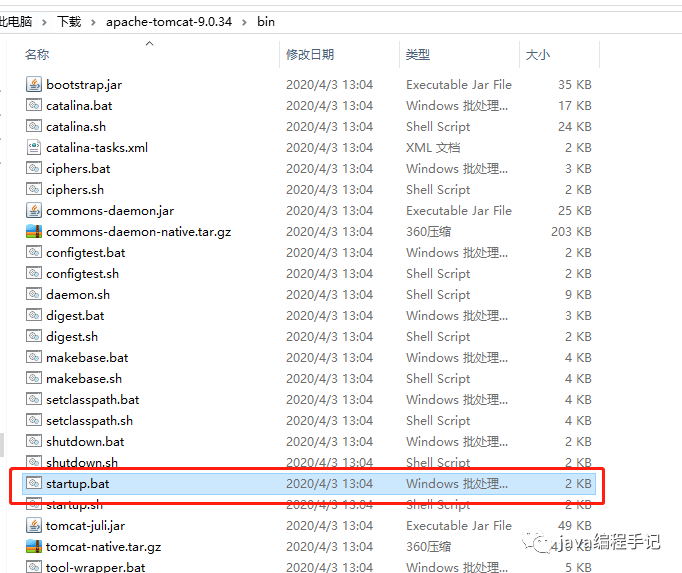
Task: Select the file name commons-daemon.jar
Action: point(110,211)
